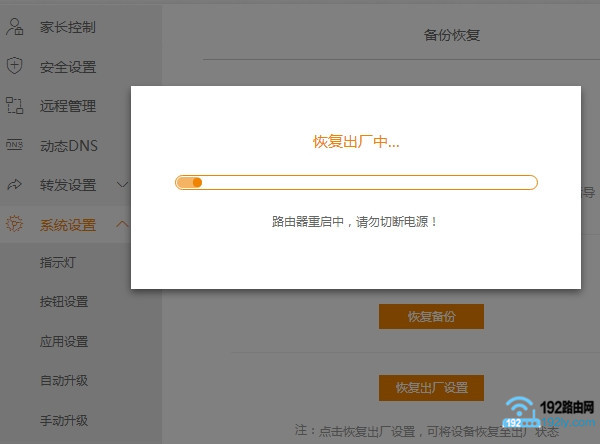Screen dimensions: 600x444
Task: Select 手动升级 in the sidebar
Action: tap(64, 419)
